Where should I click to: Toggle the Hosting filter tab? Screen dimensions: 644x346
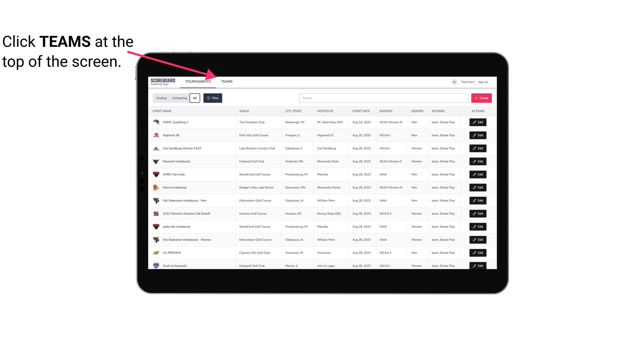tap(162, 98)
